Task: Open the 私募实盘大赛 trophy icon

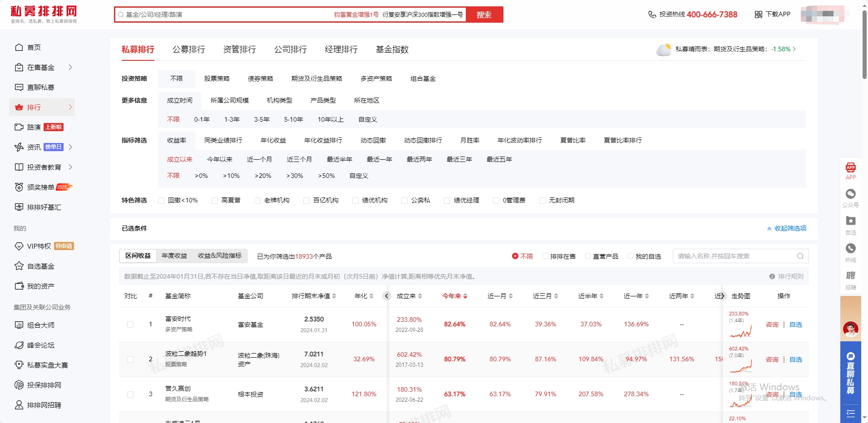Action: tap(19, 365)
